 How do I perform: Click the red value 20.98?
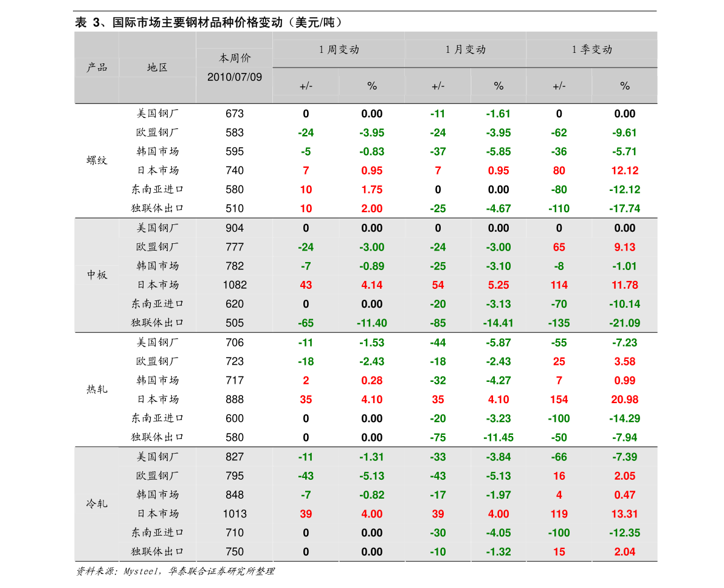point(625,399)
